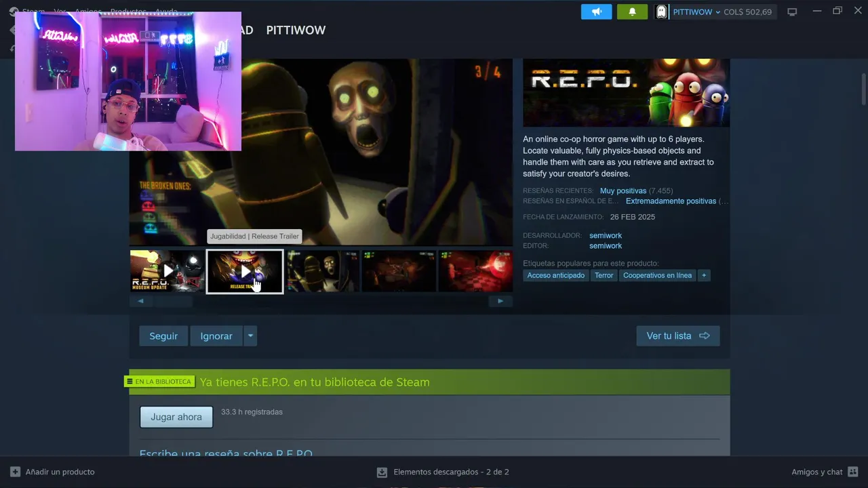Select the Terror tag

(x=604, y=275)
